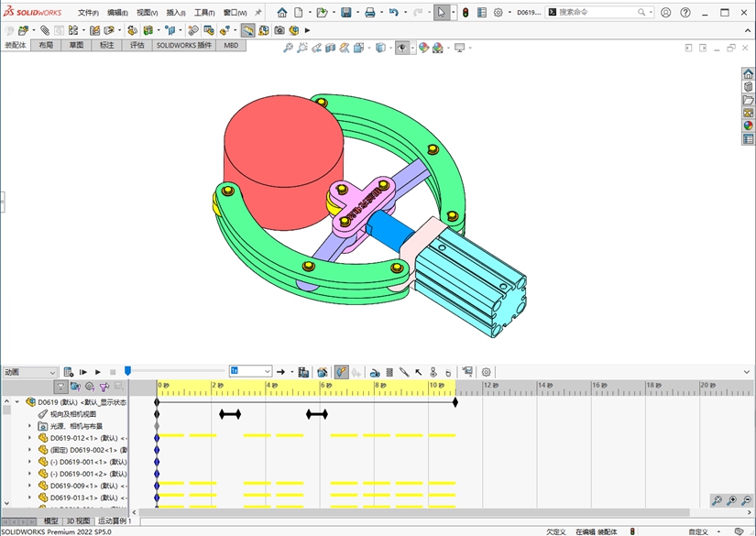Open the 工具 menu

(x=203, y=13)
